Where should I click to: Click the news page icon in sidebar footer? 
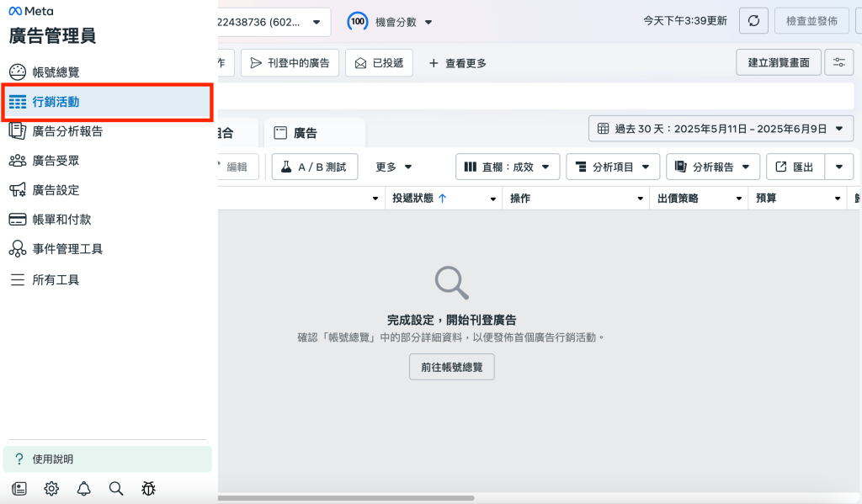[x=19, y=488]
